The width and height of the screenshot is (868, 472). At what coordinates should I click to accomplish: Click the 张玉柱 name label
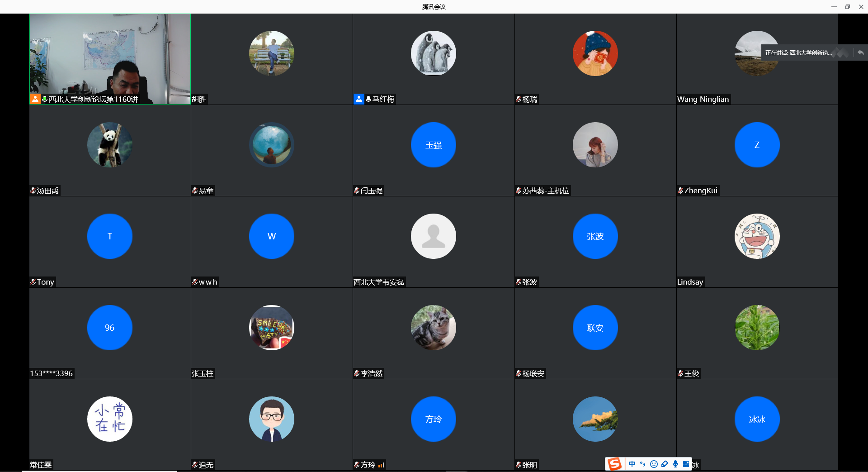click(x=202, y=373)
